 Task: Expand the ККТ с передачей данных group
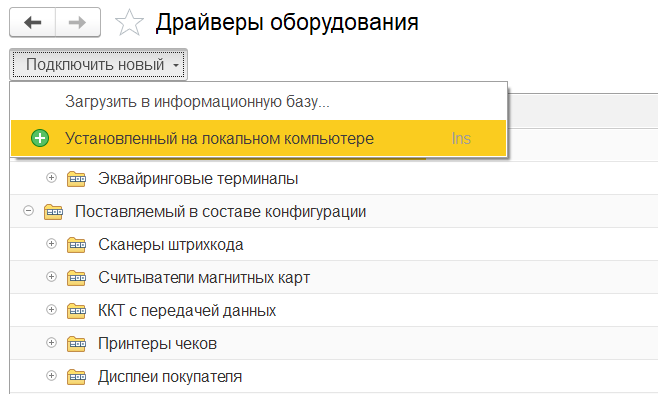click(51, 310)
